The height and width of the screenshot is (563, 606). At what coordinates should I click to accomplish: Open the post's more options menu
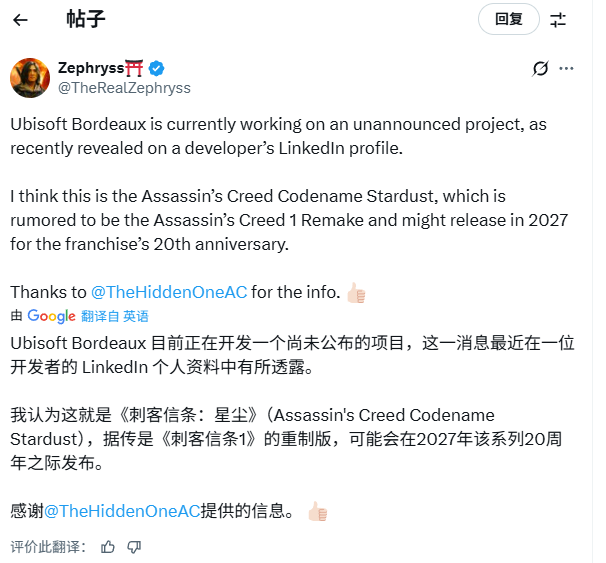tap(567, 68)
